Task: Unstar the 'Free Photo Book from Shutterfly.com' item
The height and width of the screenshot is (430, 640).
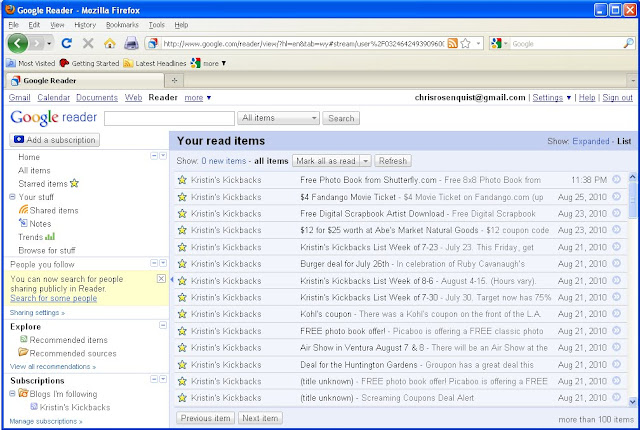Action: [182, 180]
